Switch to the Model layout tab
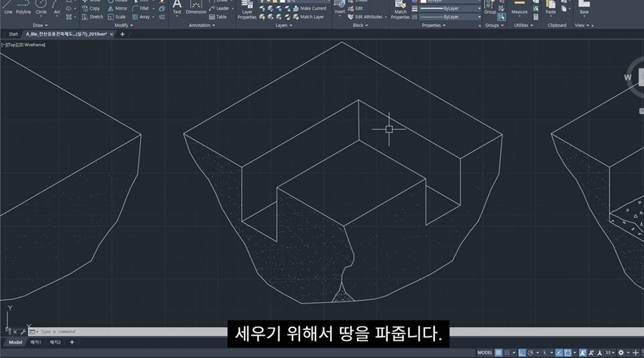Screen dimensions: 644x358 15,342
